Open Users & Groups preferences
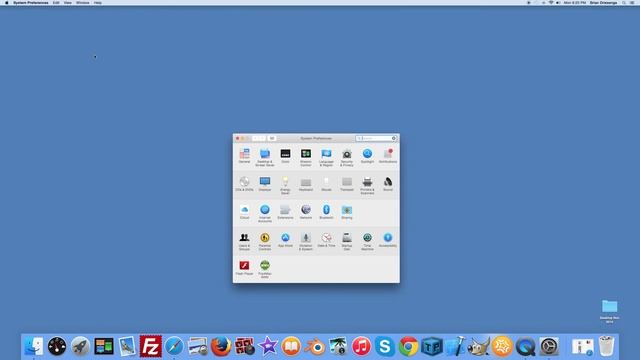 tap(244, 242)
